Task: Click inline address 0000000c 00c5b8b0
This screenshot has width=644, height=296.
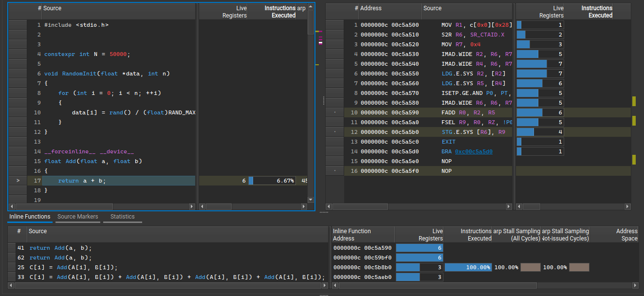Action: (362, 267)
